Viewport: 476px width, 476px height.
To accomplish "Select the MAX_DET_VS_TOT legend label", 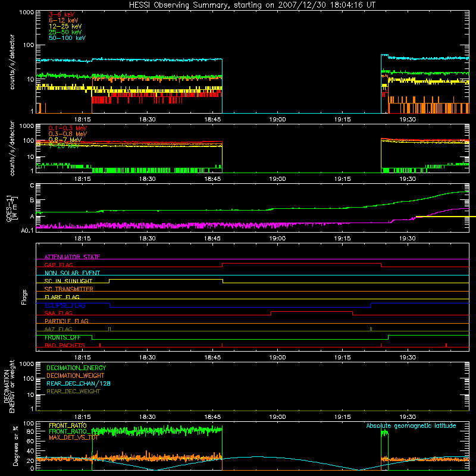I will 73,437.
